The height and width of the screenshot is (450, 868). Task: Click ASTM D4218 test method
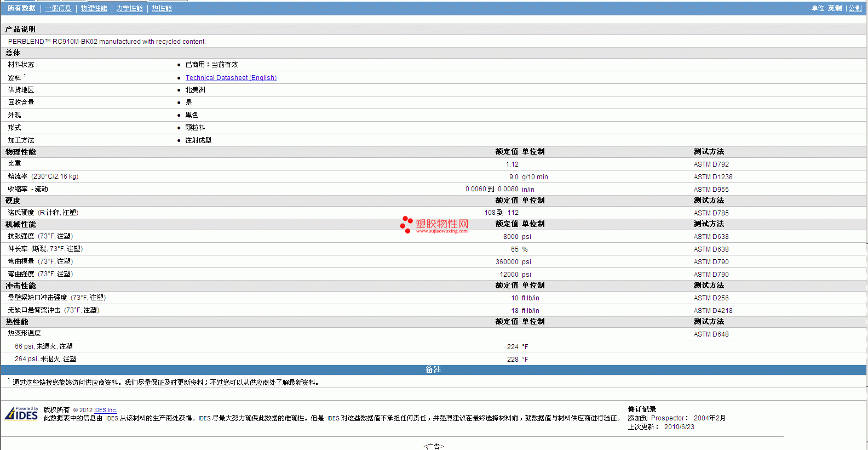(x=712, y=311)
